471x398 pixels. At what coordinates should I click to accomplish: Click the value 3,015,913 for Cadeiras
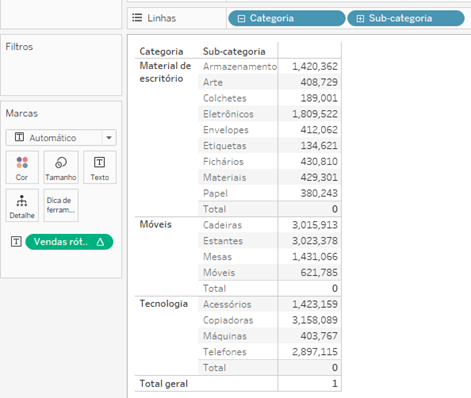(315, 225)
